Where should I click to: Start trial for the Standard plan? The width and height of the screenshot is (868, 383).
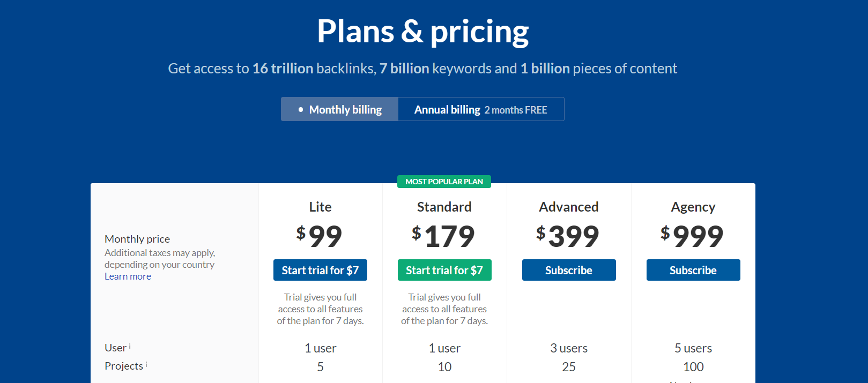click(444, 270)
